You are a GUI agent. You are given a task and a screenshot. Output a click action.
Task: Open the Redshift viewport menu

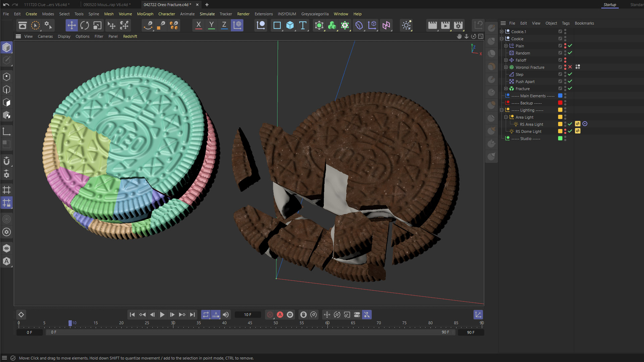[130, 37]
